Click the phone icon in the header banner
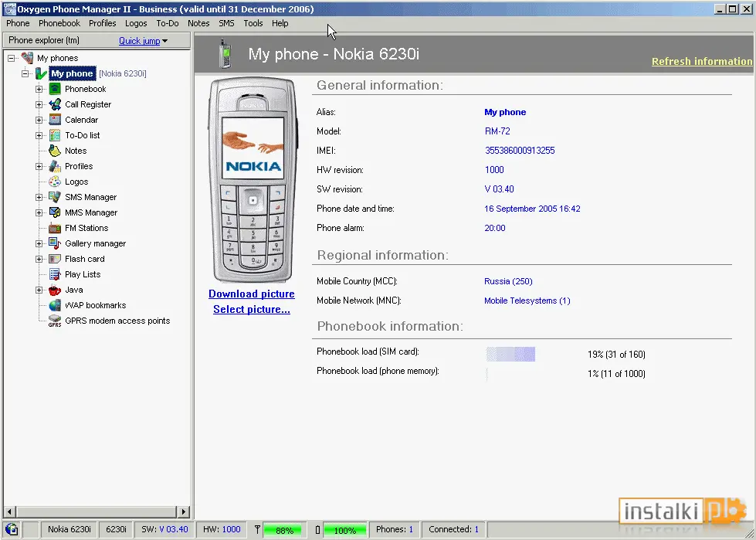The width and height of the screenshot is (756, 540). tap(225, 53)
